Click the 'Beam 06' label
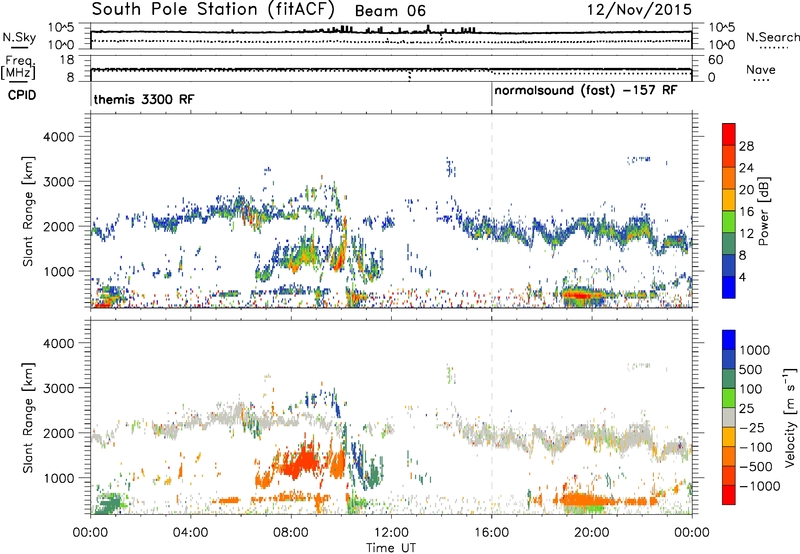The image size is (800, 554). click(390, 11)
